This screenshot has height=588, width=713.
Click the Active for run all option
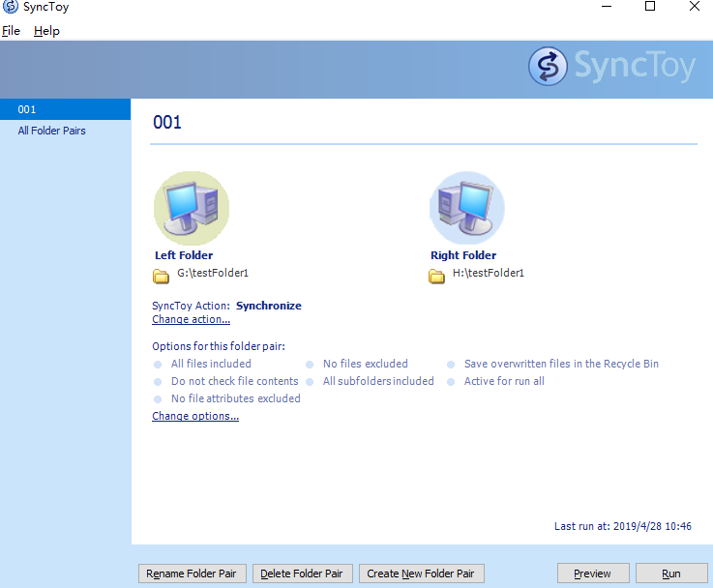(x=504, y=381)
